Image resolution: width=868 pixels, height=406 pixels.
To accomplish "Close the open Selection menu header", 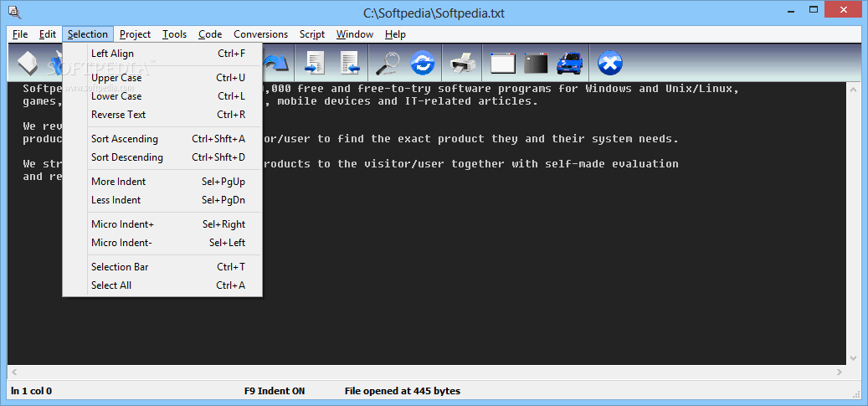I will point(88,34).
